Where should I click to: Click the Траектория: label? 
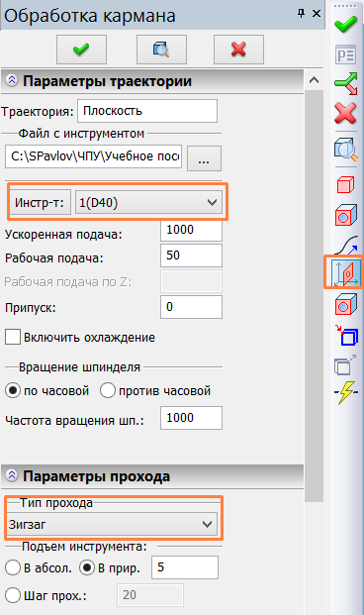point(38,112)
